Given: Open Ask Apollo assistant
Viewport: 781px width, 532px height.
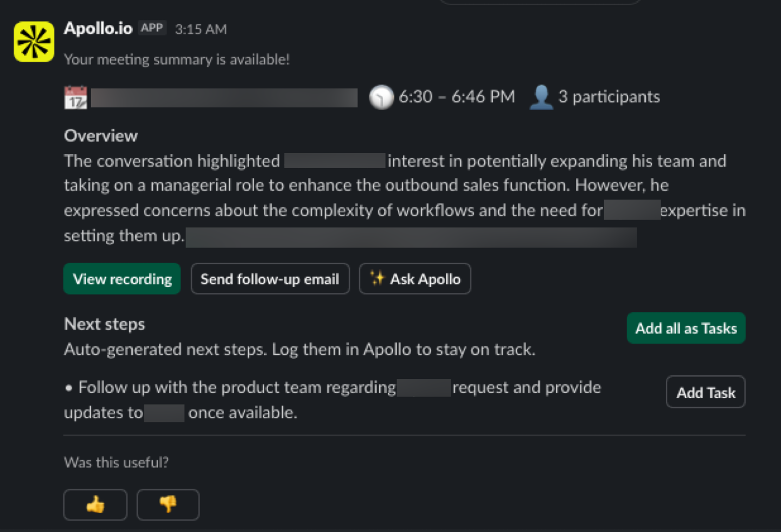Looking at the screenshot, I should [415, 279].
